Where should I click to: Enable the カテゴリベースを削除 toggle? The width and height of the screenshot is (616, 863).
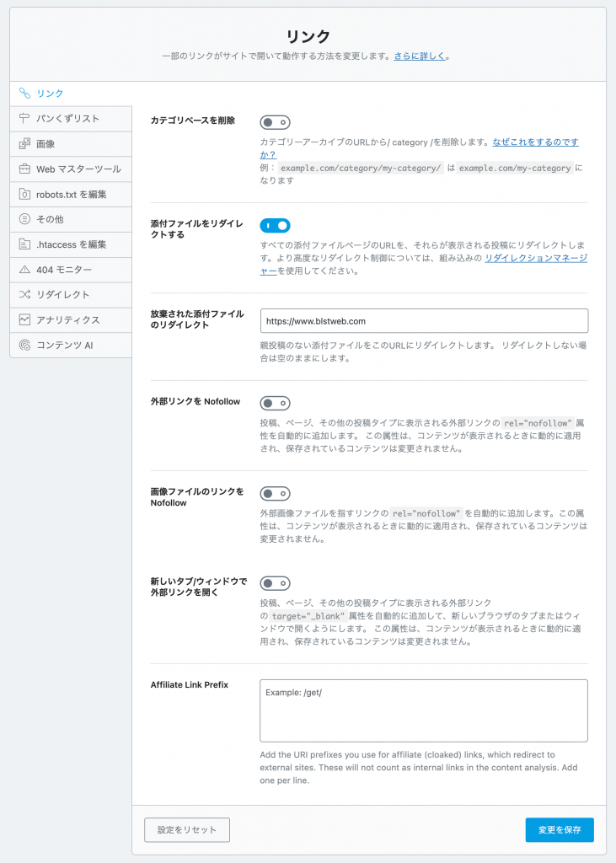(x=276, y=122)
